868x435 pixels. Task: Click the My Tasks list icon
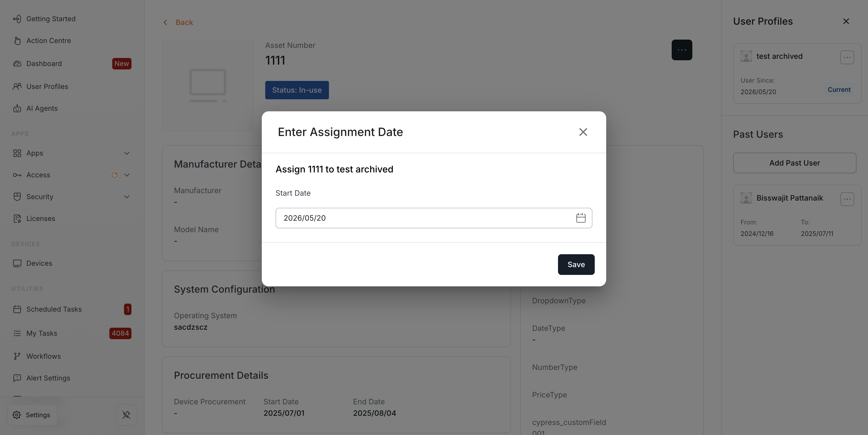pyautogui.click(x=17, y=334)
